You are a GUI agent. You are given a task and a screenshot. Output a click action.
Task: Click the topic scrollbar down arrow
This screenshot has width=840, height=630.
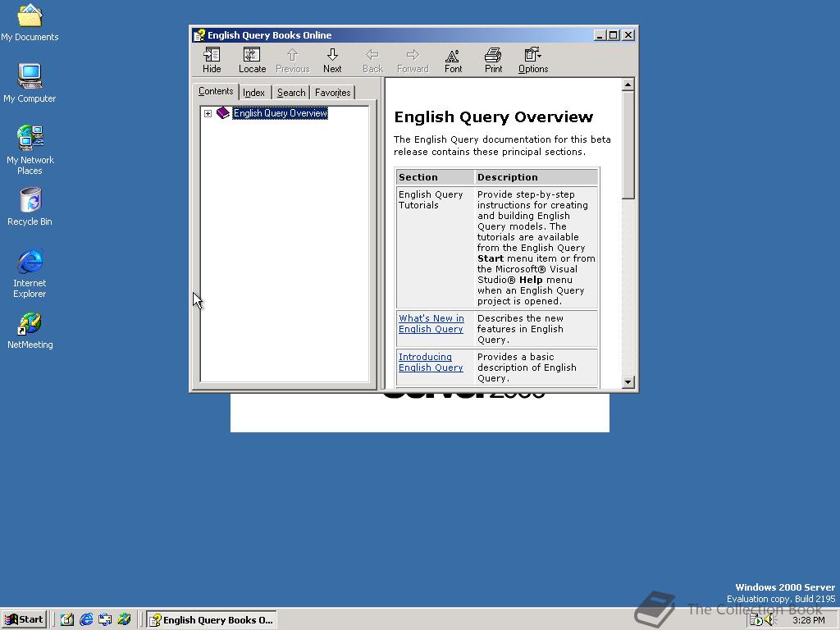(628, 382)
